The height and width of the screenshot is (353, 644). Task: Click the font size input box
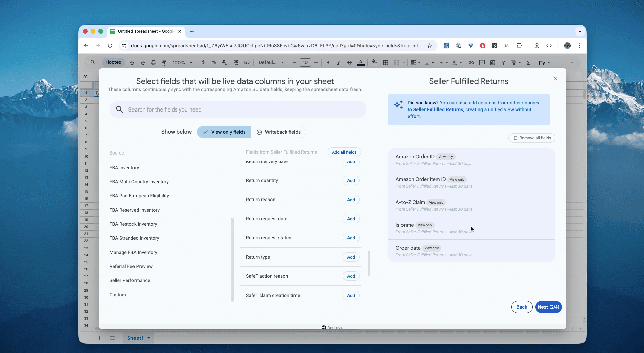(305, 62)
